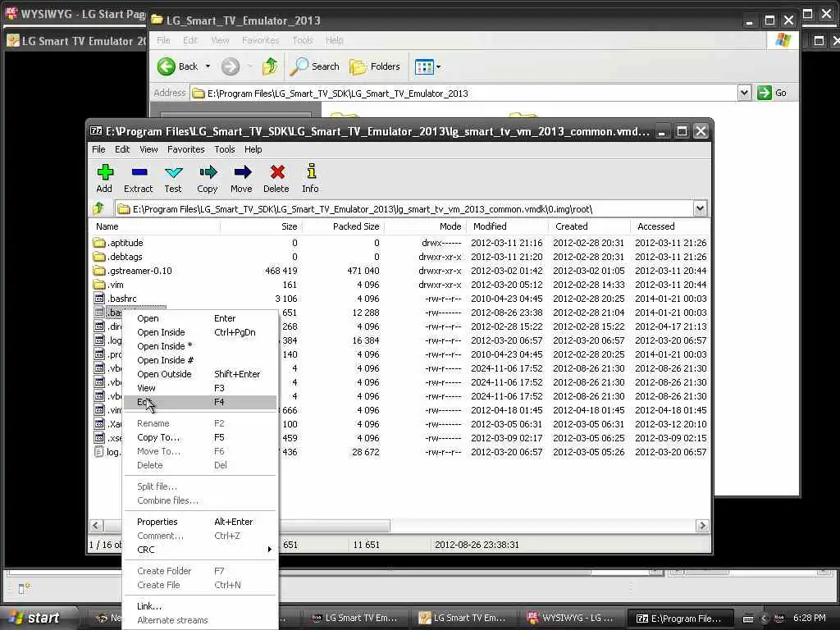This screenshot has height=630, width=840.
Task: Choose Copy To... in the context menu
Action: (x=200, y=437)
